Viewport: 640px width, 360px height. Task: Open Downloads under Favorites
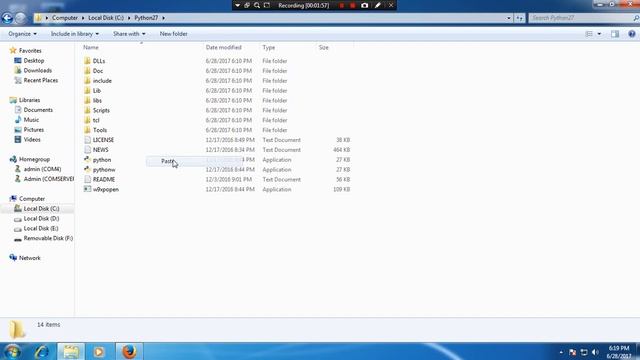[38, 70]
